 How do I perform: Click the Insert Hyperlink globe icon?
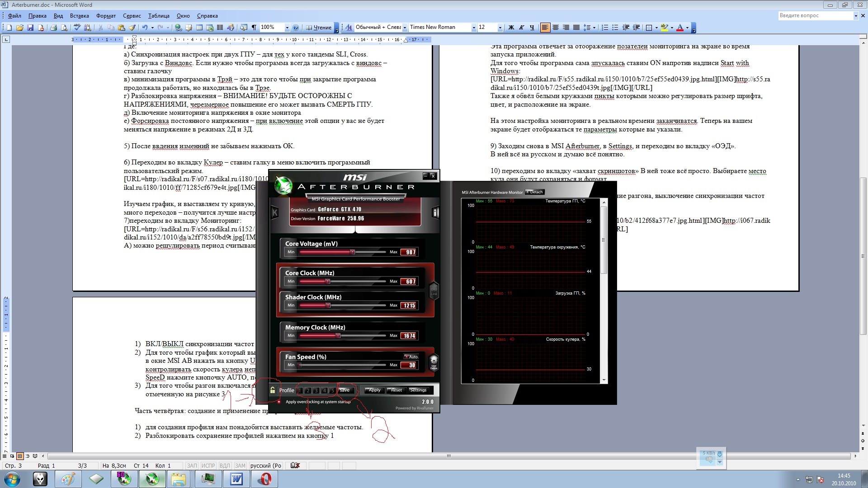pos(178,28)
